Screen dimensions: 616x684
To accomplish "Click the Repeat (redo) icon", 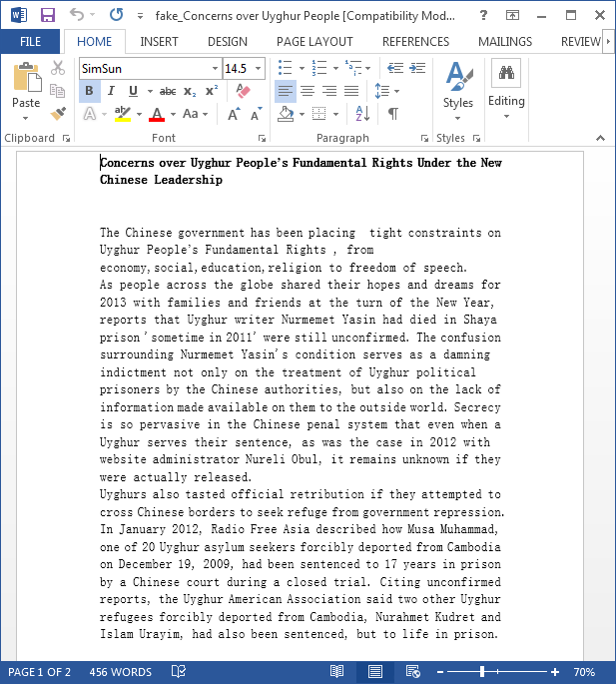I will coord(116,15).
